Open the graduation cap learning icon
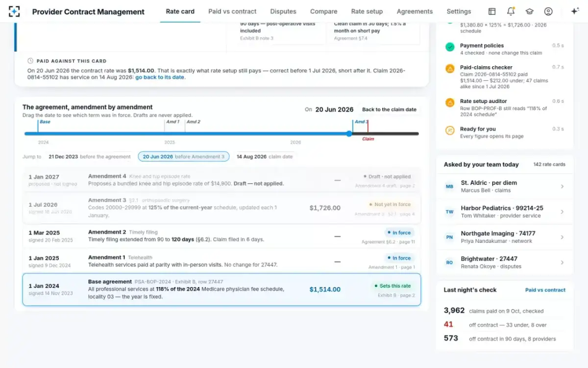 point(529,11)
